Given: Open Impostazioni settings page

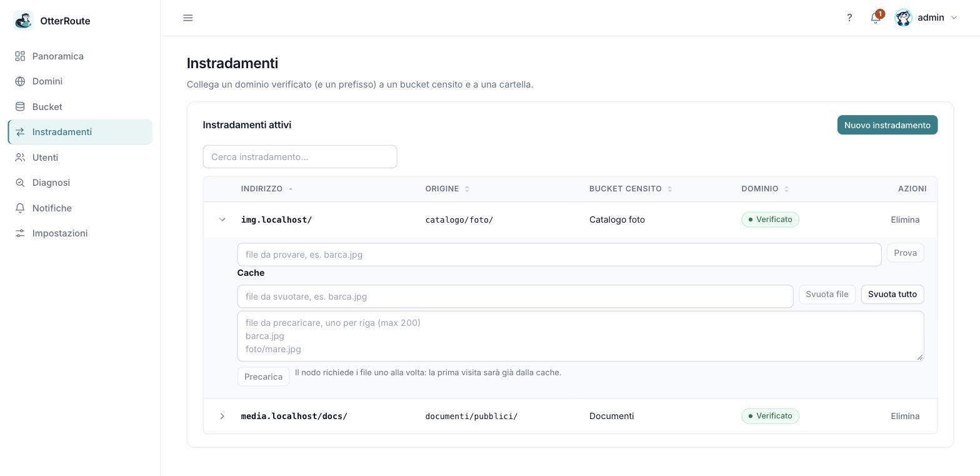Looking at the screenshot, I should click(x=80, y=233).
